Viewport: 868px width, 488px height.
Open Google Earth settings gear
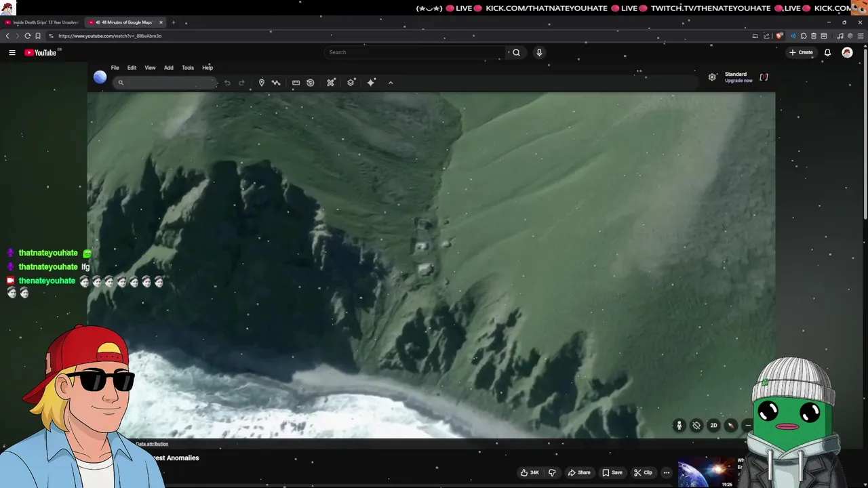[712, 77]
